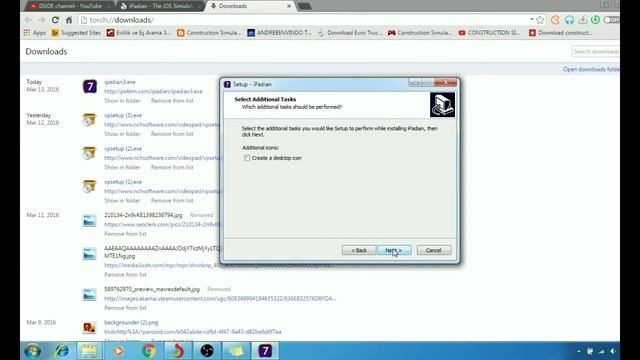Open the Suggested Sites bookmark
Viewport: 640px width, 360px height.
pyautogui.click(x=76, y=33)
